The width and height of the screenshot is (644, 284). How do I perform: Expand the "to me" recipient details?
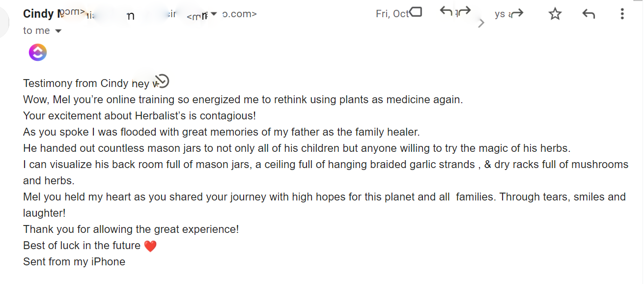point(58,31)
